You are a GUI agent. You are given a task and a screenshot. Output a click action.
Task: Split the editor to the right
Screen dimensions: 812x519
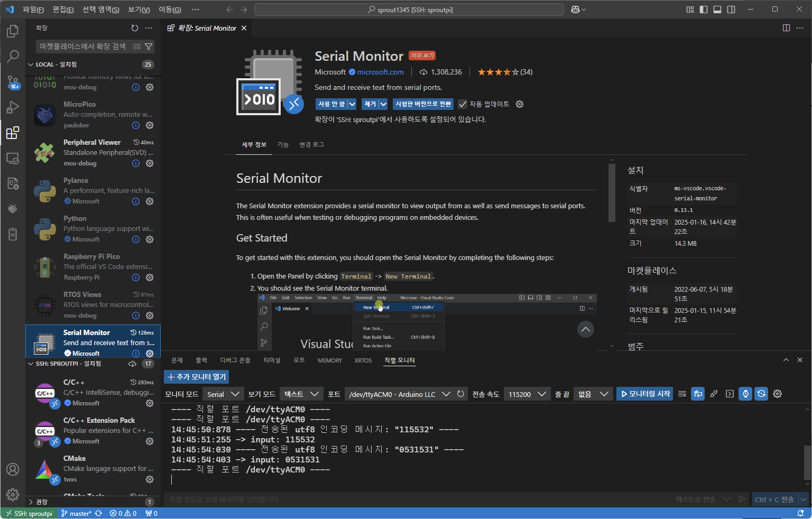pyautogui.click(x=786, y=28)
